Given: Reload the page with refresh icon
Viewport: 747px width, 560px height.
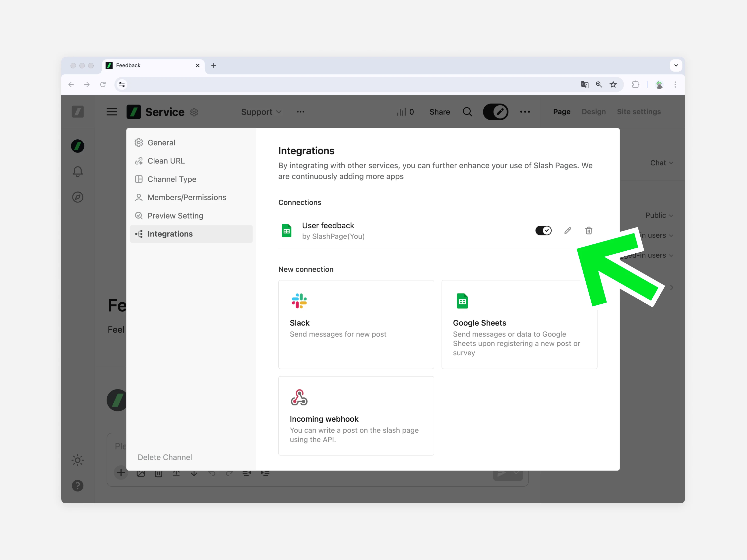Looking at the screenshot, I should 103,84.
